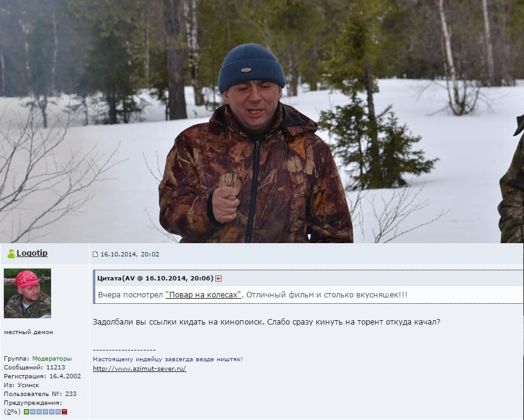Click the Пользователь № 233 line
The image size is (524, 420).
coord(40,393)
